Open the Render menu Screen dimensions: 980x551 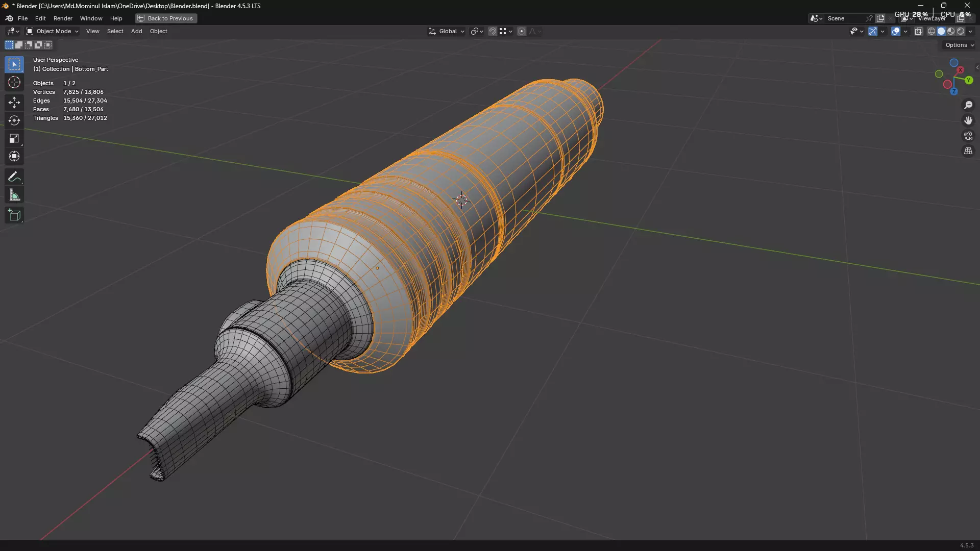[63, 18]
